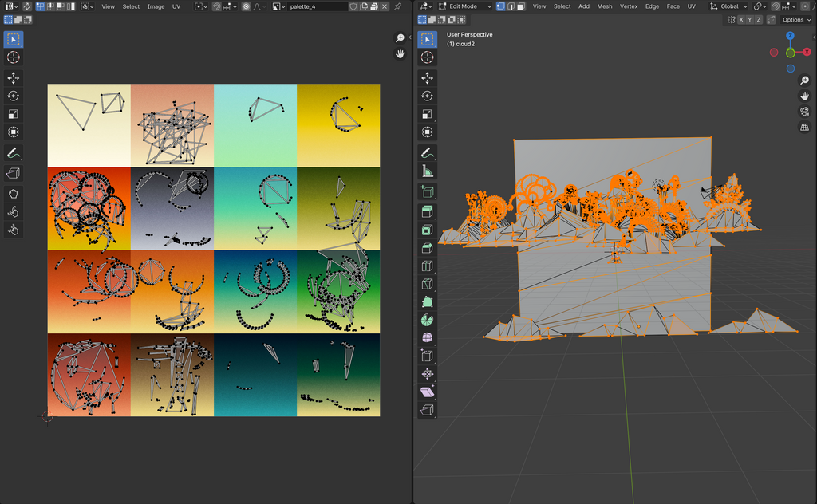
Task: Open the Image menu in UV editor
Action: pos(156,6)
